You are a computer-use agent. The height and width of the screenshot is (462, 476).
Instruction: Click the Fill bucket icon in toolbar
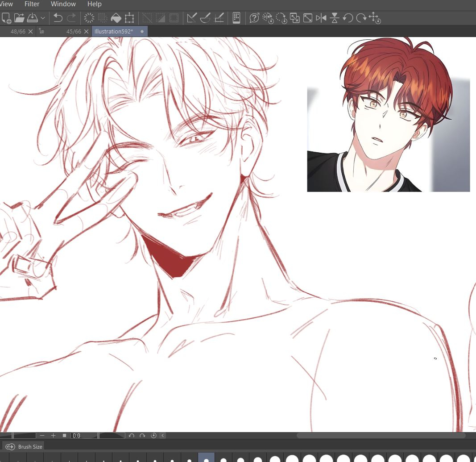(116, 18)
